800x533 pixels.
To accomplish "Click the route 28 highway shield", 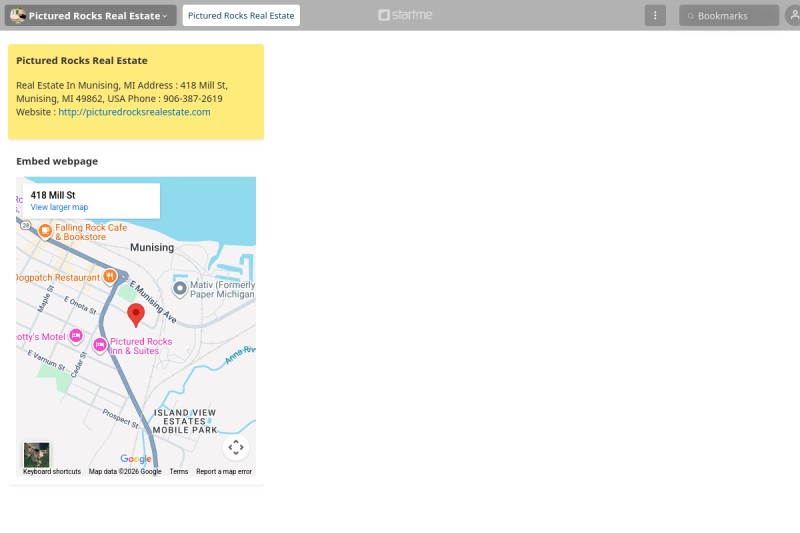I will tap(26, 224).
